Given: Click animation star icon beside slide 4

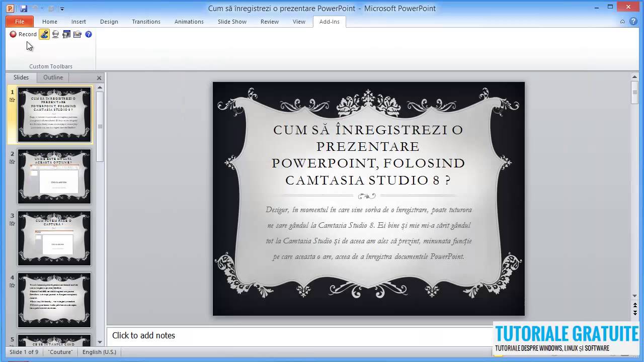Looking at the screenshot, I should tap(12, 286).
